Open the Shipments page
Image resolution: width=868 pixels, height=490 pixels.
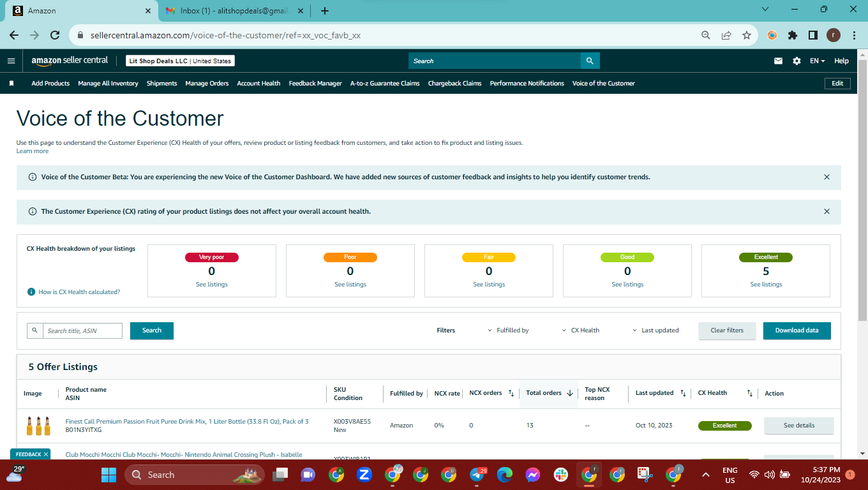tap(161, 84)
